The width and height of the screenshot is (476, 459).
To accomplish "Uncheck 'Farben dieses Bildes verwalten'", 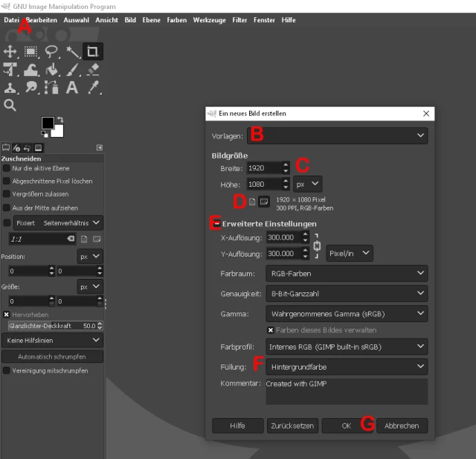I will [x=271, y=330].
